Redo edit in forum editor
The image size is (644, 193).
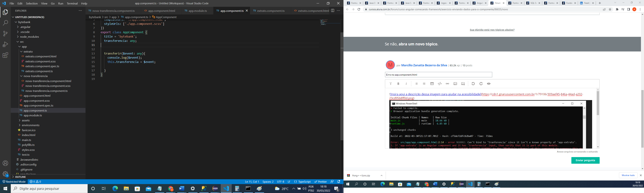coord(481,84)
